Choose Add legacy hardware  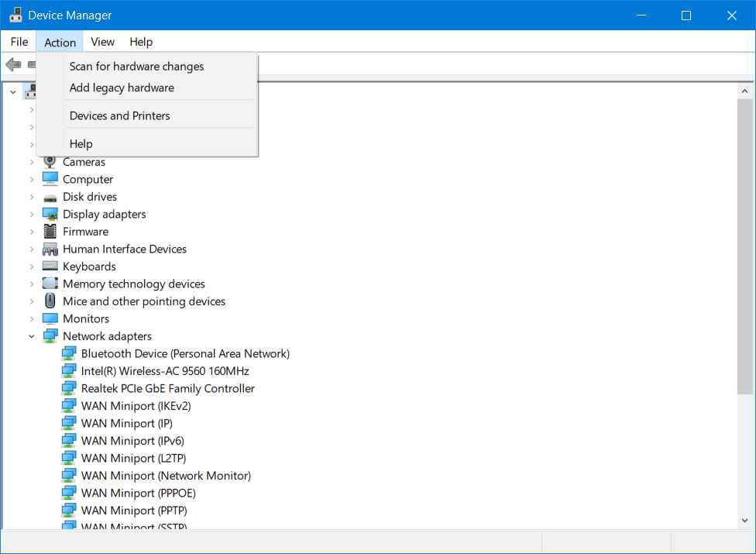click(x=147, y=88)
